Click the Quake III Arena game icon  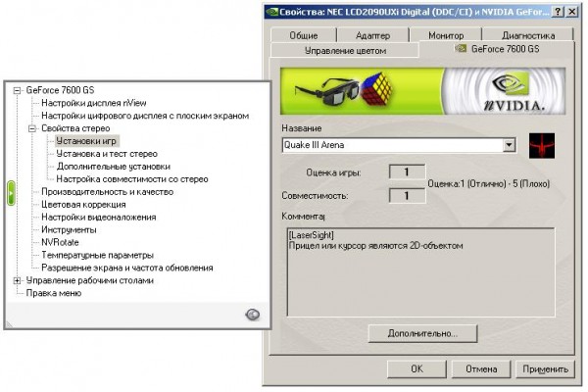click(x=542, y=146)
